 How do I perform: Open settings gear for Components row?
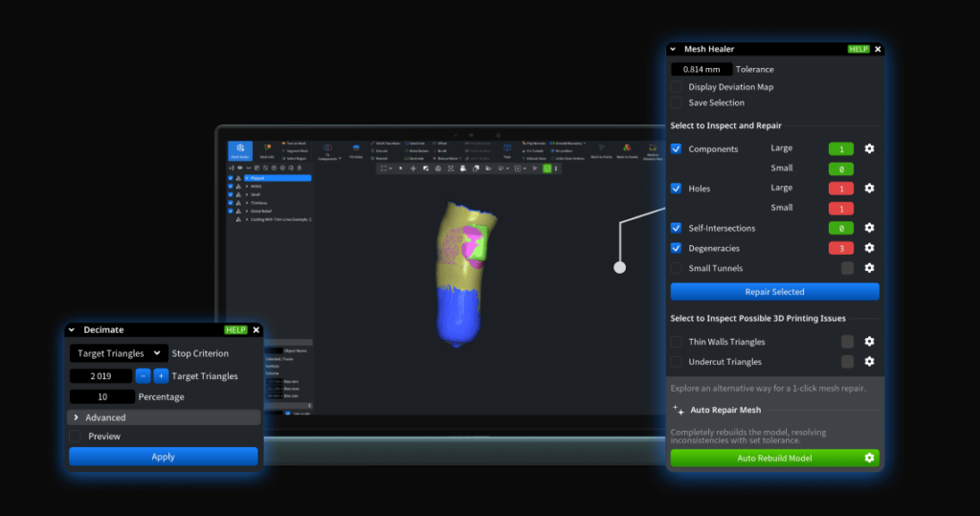pos(869,149)
